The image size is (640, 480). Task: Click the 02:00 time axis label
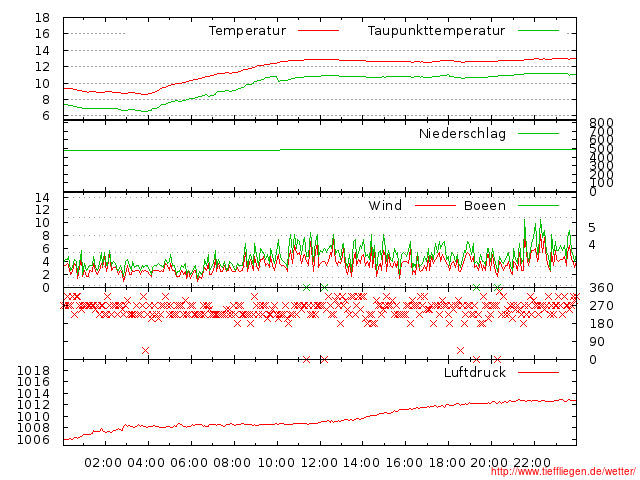tap(103, 463)
